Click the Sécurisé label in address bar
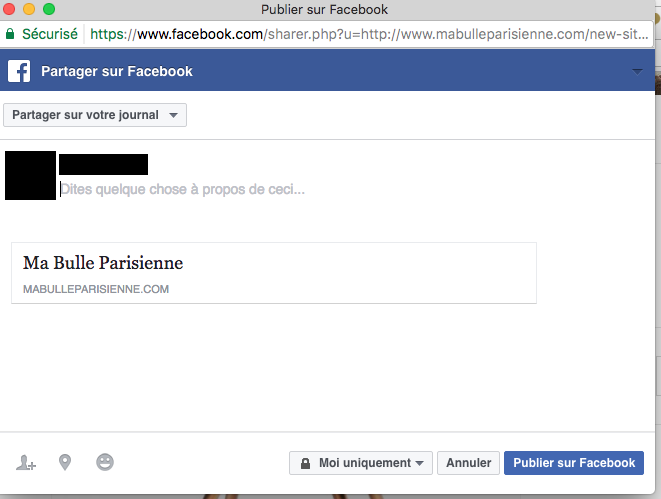 tap(50, 34)
